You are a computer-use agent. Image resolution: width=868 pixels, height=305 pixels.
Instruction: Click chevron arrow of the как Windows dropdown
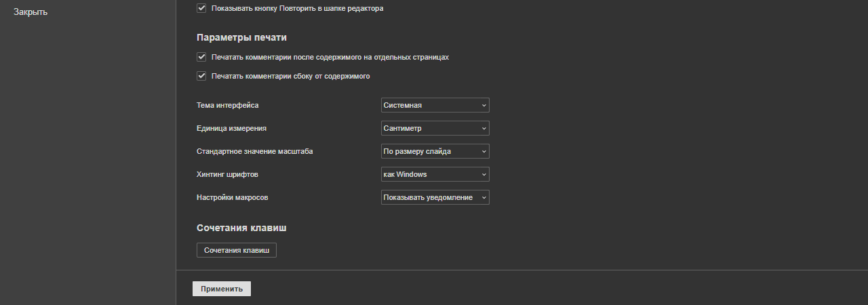point(484,174)
